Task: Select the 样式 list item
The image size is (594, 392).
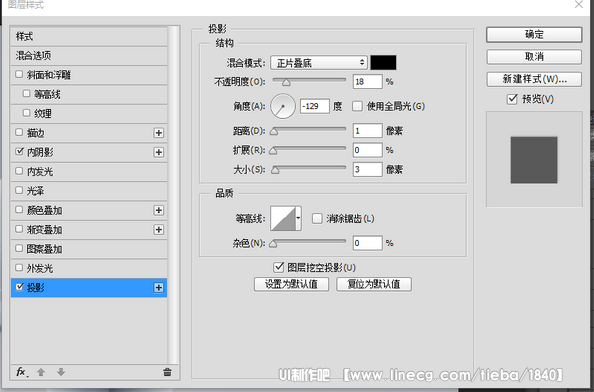Action: pyautogui.click(x=89, y=37)
